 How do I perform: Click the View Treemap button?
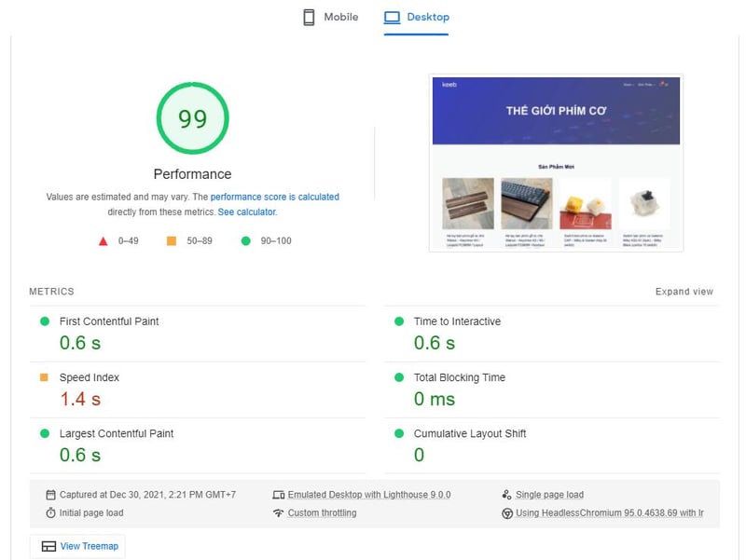click(77, 546)
